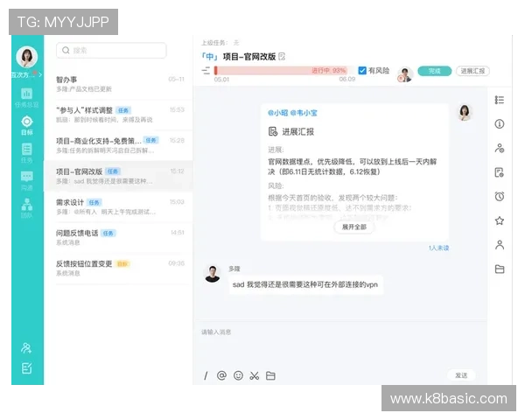Click the slash command icon in input toolbar
The height and width of the screenshot is (420, 525).
coord(206,375)
